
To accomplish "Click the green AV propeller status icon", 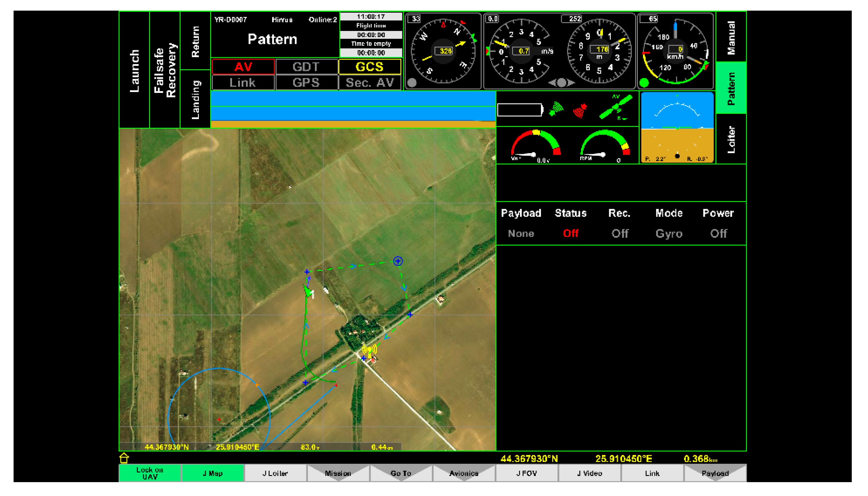I will 616,107.
